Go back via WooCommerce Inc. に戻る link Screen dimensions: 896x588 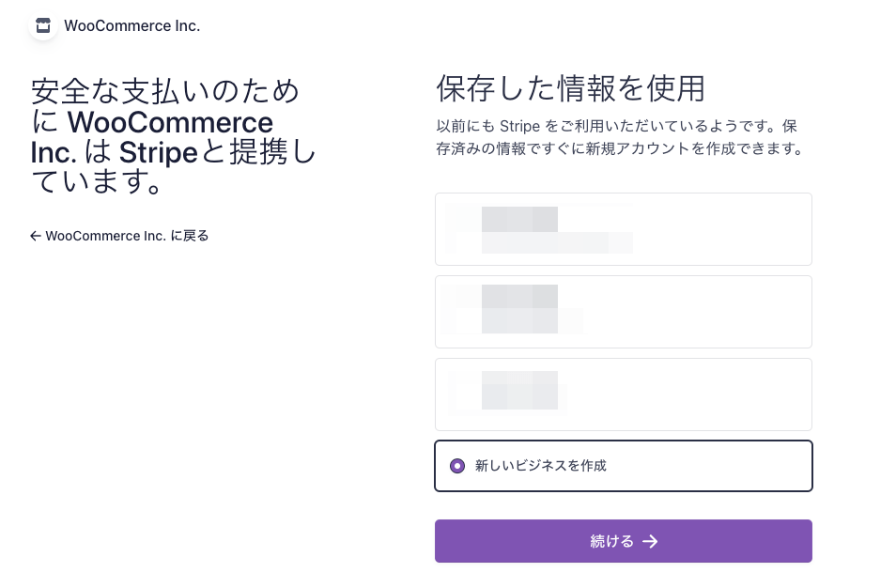[127, 236]
